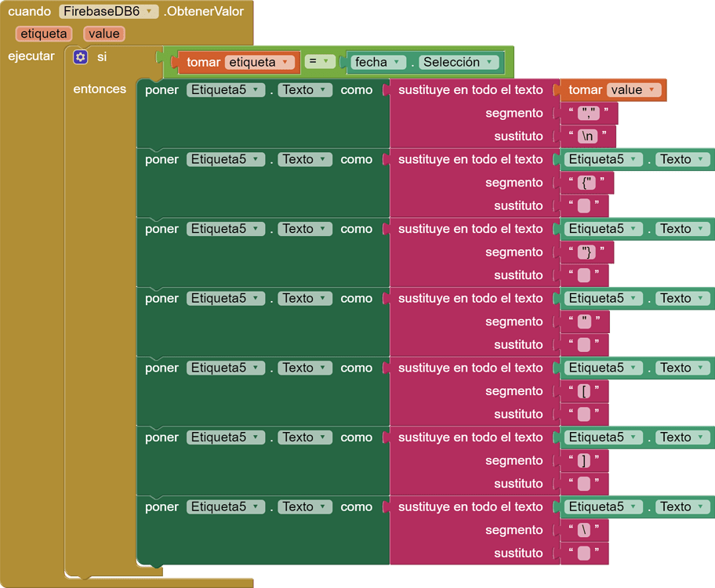This screenshot has height=588, width=715.
Task: Edit the comma segmento text field
Action: point(588,114)
